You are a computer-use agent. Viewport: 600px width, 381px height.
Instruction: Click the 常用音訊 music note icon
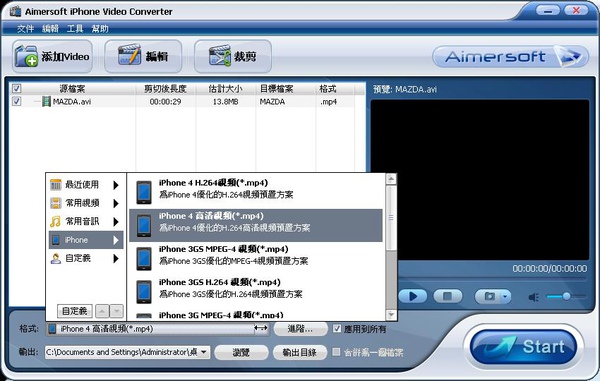[55, 221]
